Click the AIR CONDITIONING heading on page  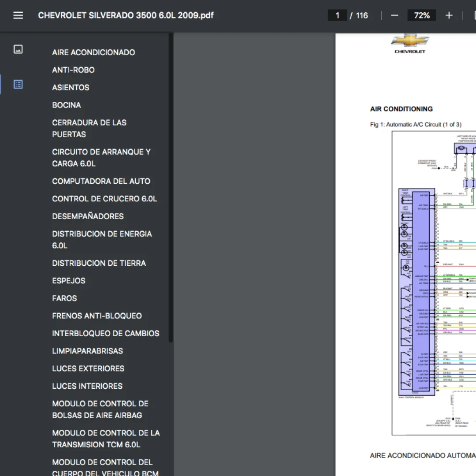[402, 109]
